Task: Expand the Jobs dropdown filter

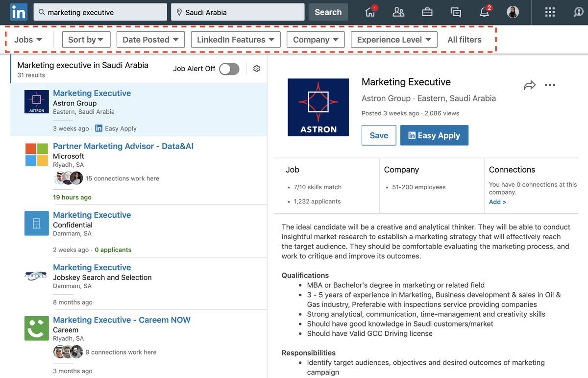Action: [28, 40]
